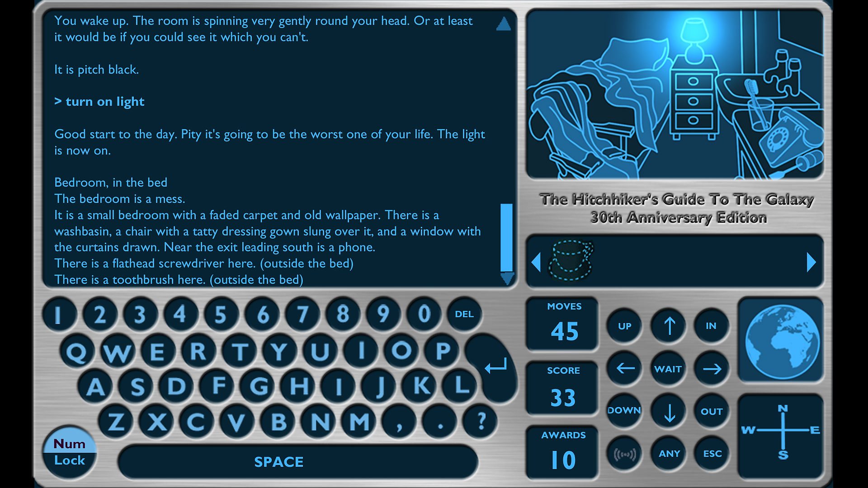Click the WAIT action button

tap(667, 368)
